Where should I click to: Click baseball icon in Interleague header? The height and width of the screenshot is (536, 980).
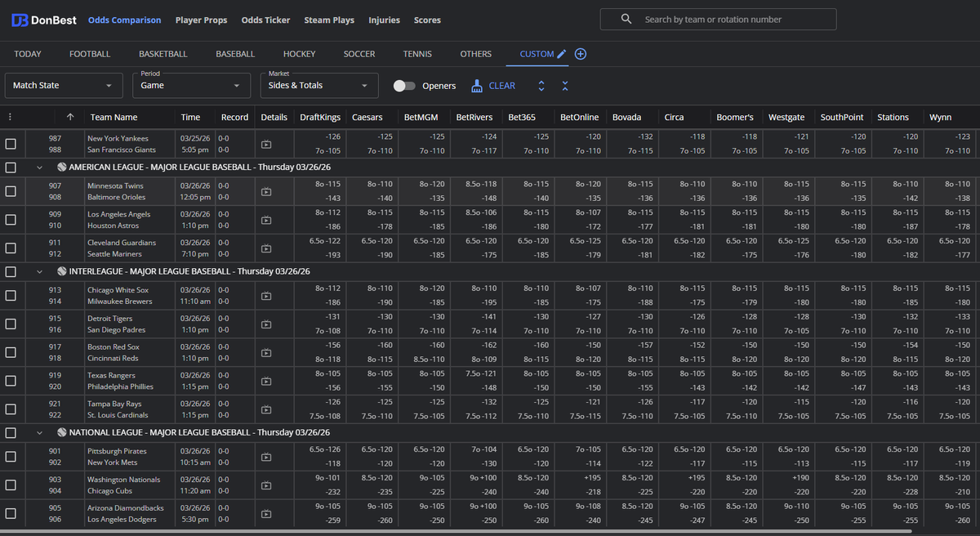pos(62,271)
